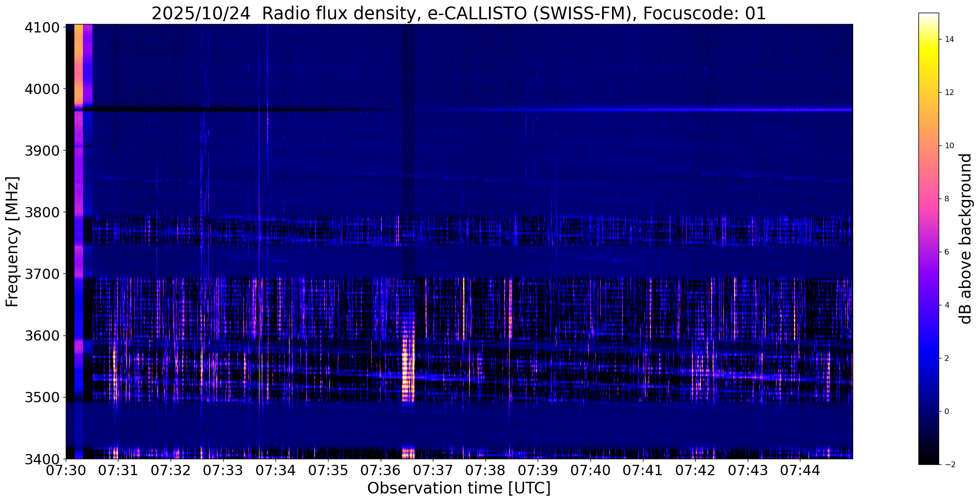Click the 07:37 time tick label
Image resolution: width=980 pixels, height=502 pixels.
point(433,470)
